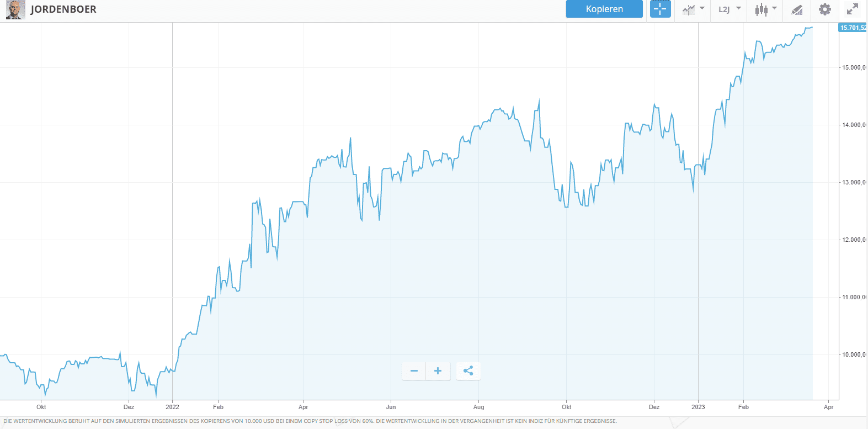
Task: Select the Jun label on time axis
Action: click(391, 407)
